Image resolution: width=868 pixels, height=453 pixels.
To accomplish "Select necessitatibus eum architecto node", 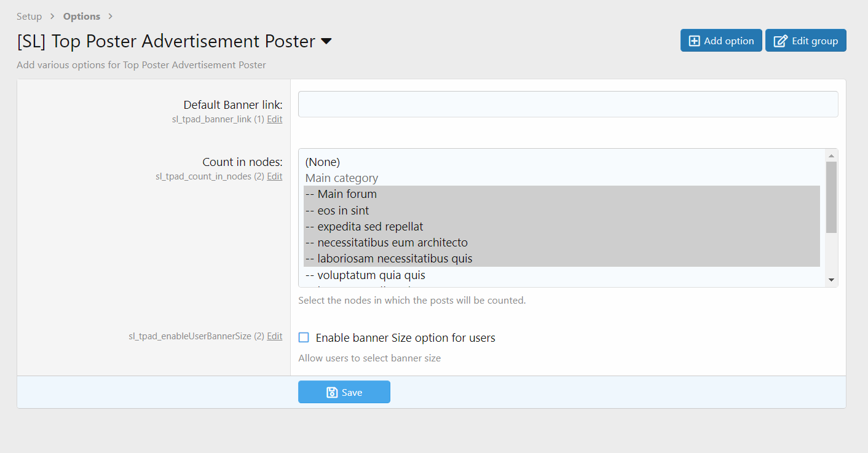I will point(392,242).
